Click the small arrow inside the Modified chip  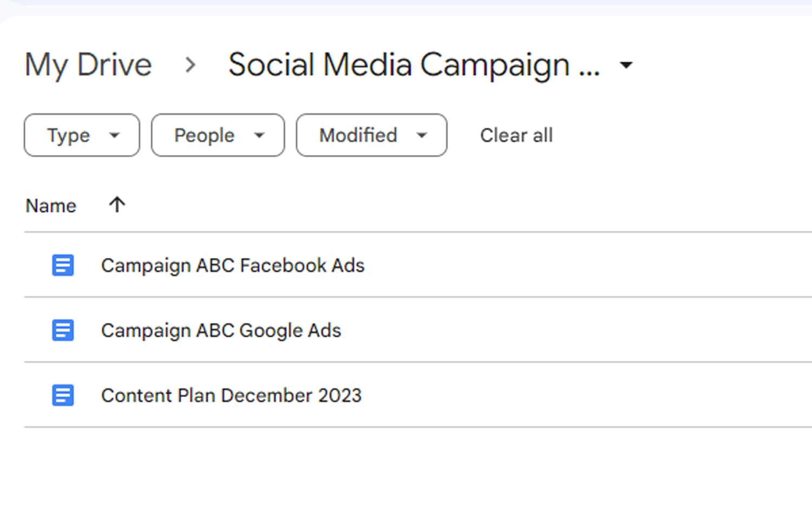[422, 135]
